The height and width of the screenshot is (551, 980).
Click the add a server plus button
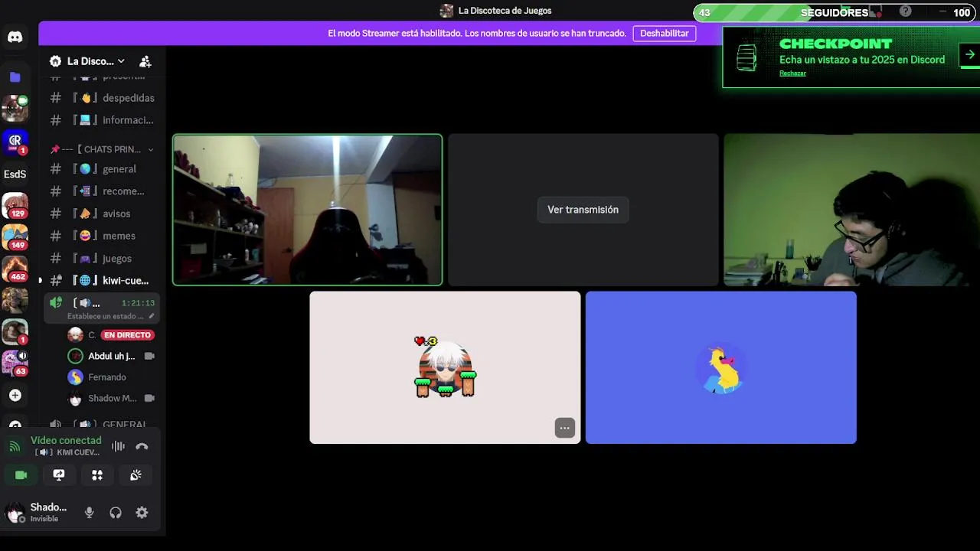point(15,395)
